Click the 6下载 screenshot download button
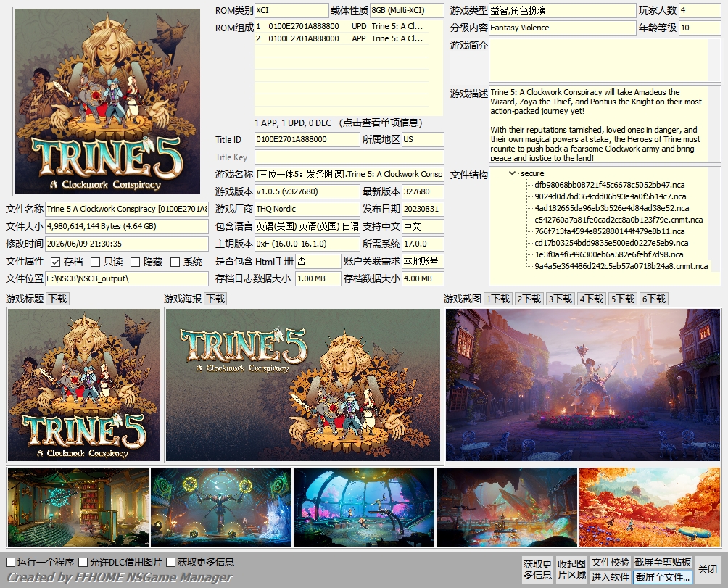728x588 pixels. [653, 299]
